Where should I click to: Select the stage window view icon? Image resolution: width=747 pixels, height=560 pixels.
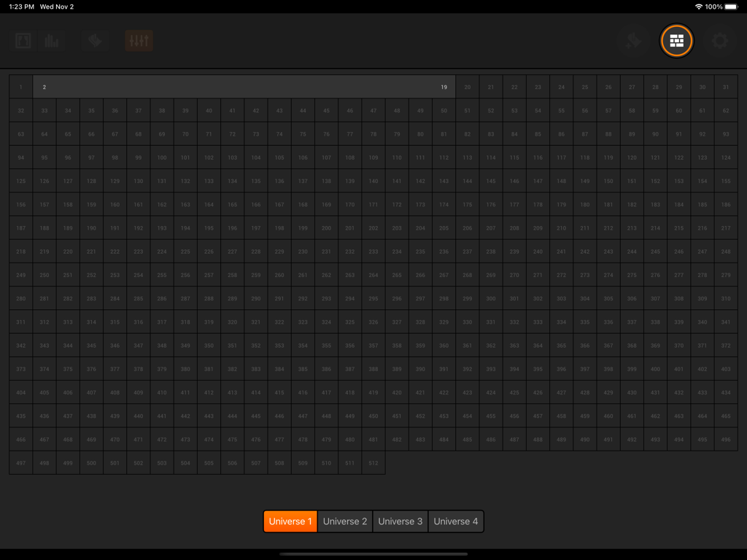(23, 41)
